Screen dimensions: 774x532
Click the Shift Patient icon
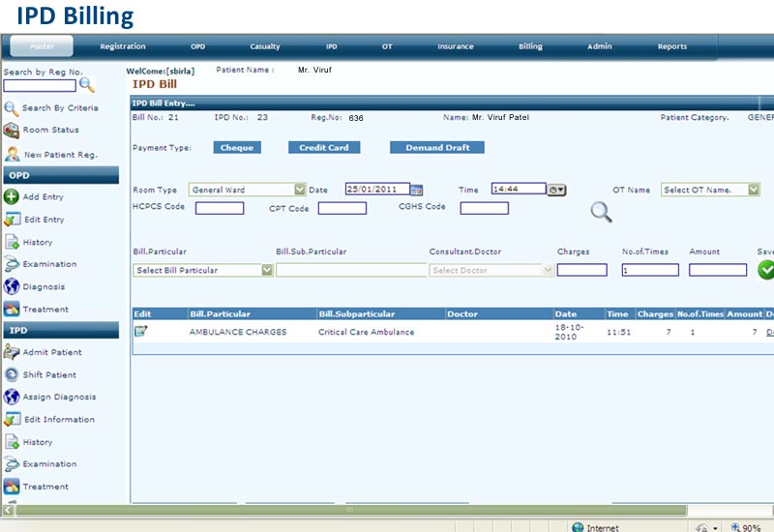click(12, 374)
